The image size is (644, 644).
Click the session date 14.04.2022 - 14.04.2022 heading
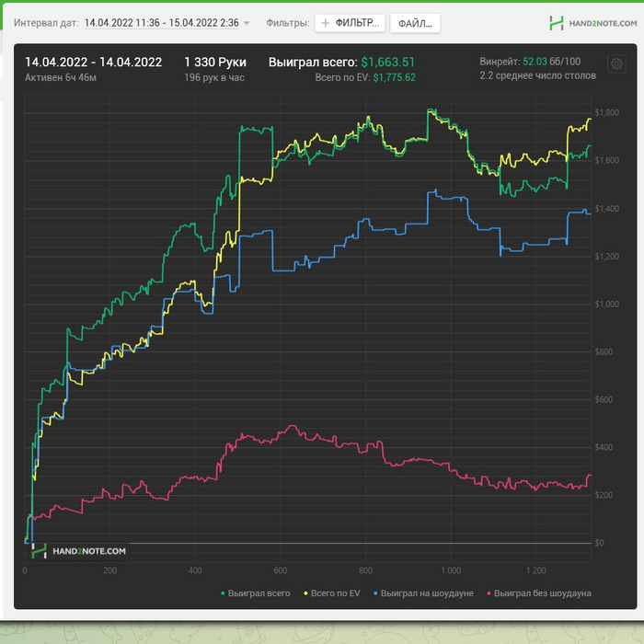(93, 62)
